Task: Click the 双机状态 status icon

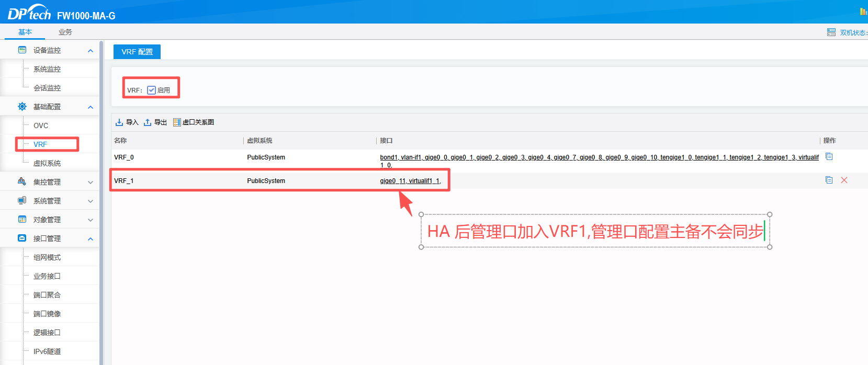Action: (x=831, y=32)
